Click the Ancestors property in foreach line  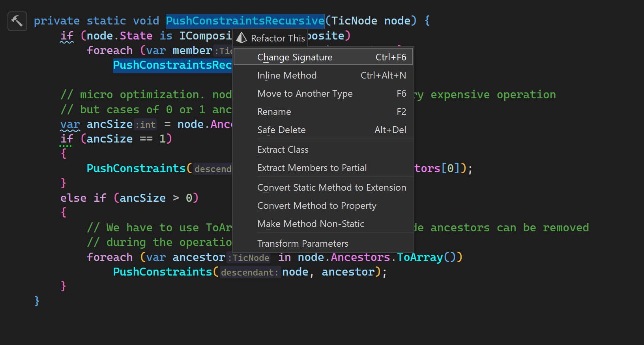tap(360, 257)
